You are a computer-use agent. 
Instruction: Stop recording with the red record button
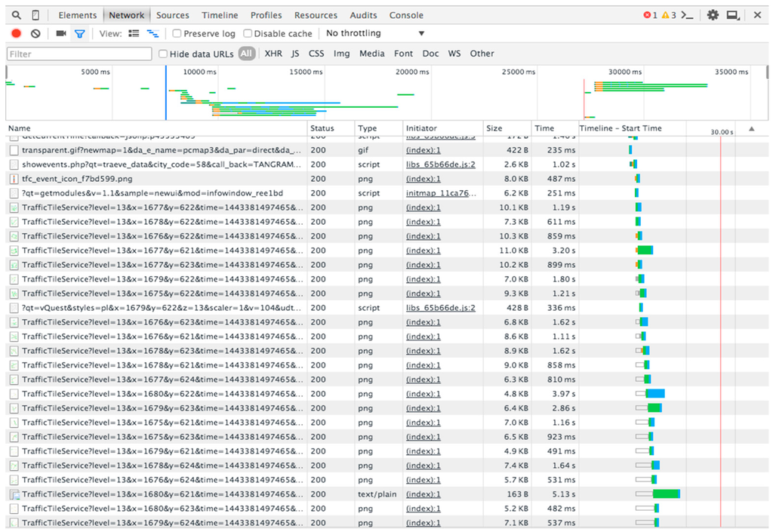pos(17,34)
